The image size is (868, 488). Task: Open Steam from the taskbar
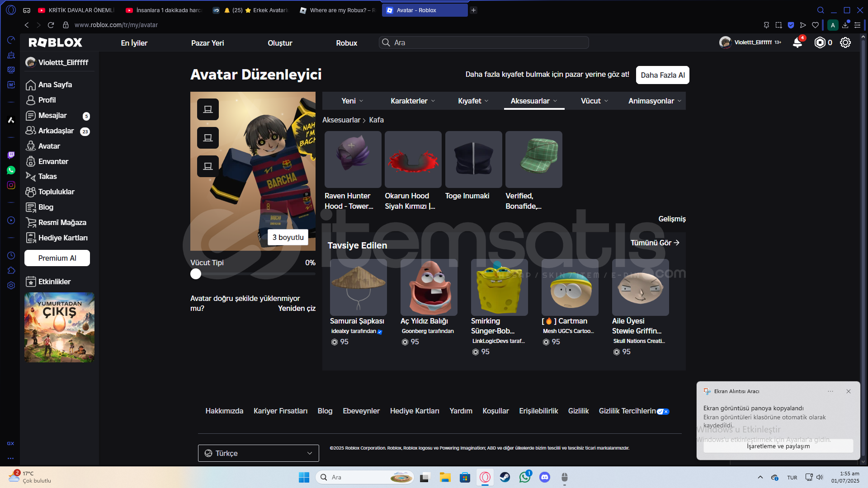pos(505,477)
